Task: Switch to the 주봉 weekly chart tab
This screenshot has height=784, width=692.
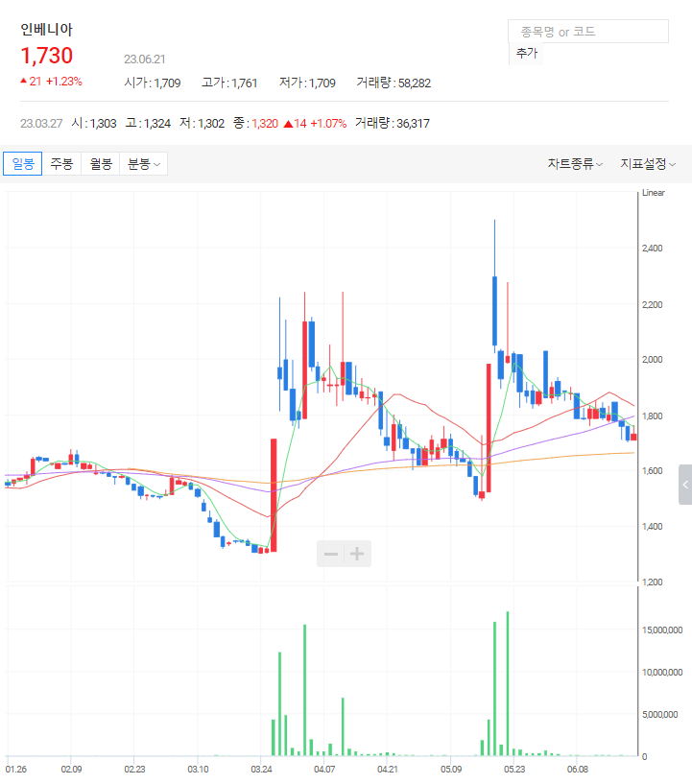Action: [x=61, y=164]
